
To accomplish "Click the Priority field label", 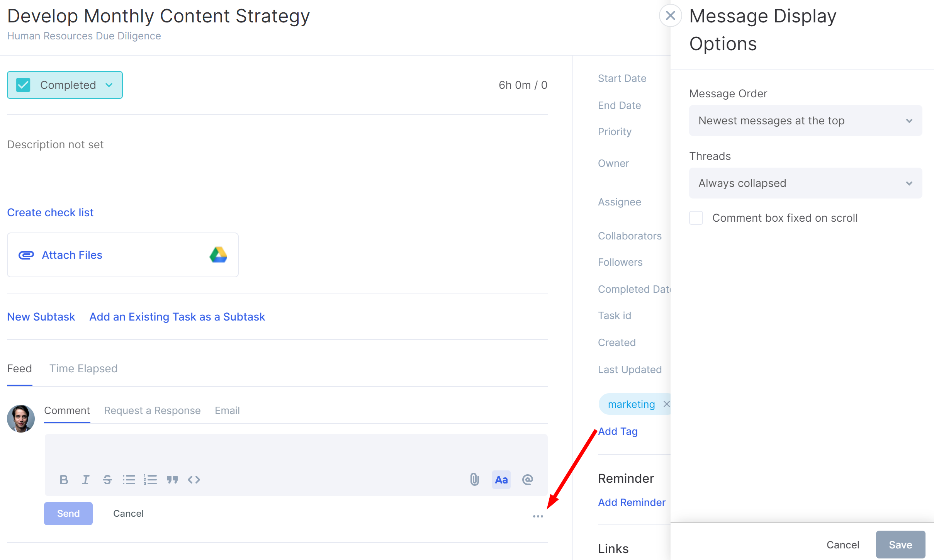I will 615,132.
